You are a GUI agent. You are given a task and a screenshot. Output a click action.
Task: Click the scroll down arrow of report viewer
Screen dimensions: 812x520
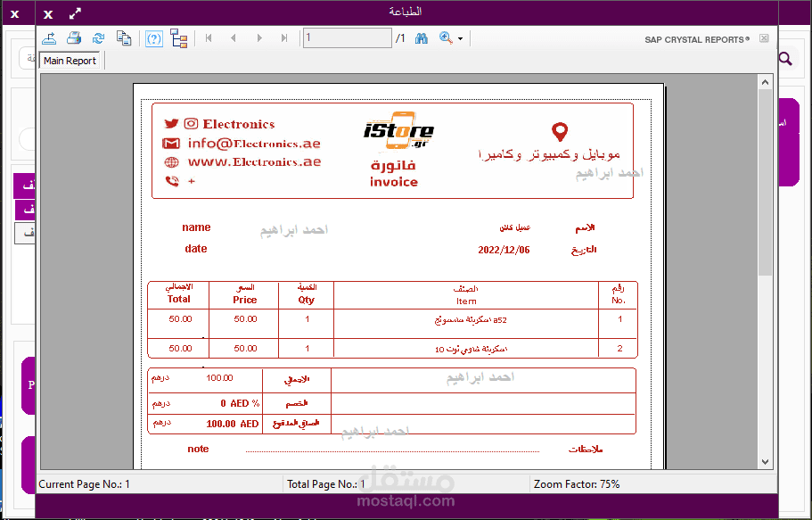[765, 461]
